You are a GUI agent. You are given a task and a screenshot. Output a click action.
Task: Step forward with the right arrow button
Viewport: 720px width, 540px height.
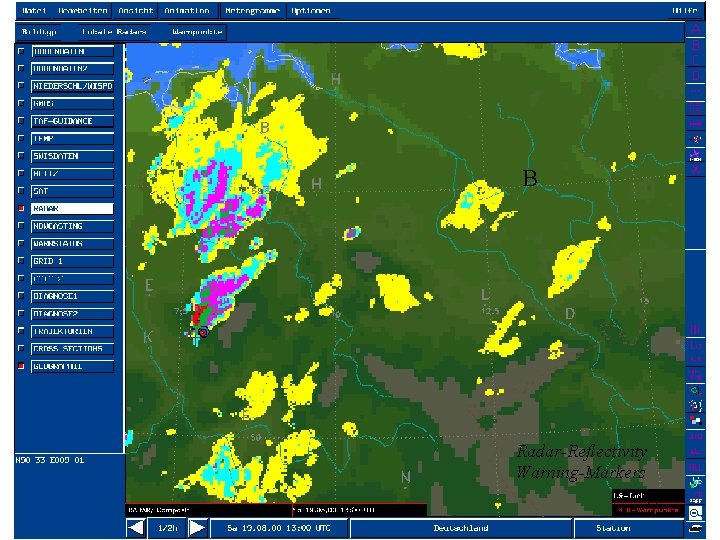click(x=197, y=528)
